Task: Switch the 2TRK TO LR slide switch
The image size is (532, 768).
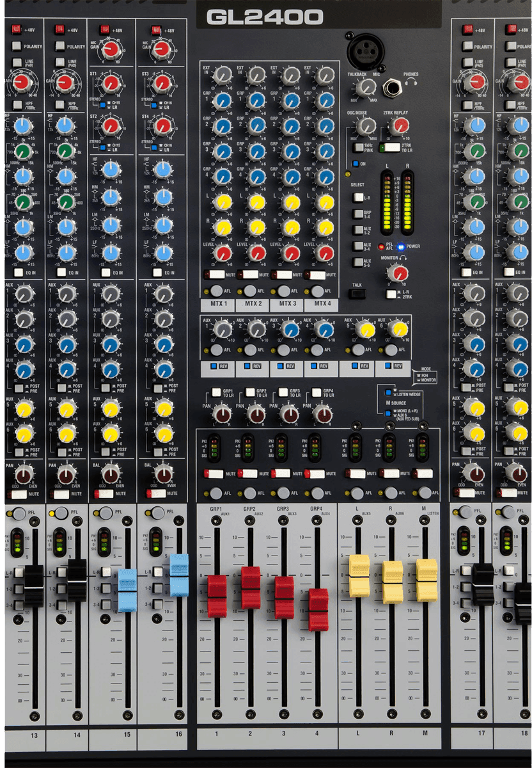Action: [390, 148]
